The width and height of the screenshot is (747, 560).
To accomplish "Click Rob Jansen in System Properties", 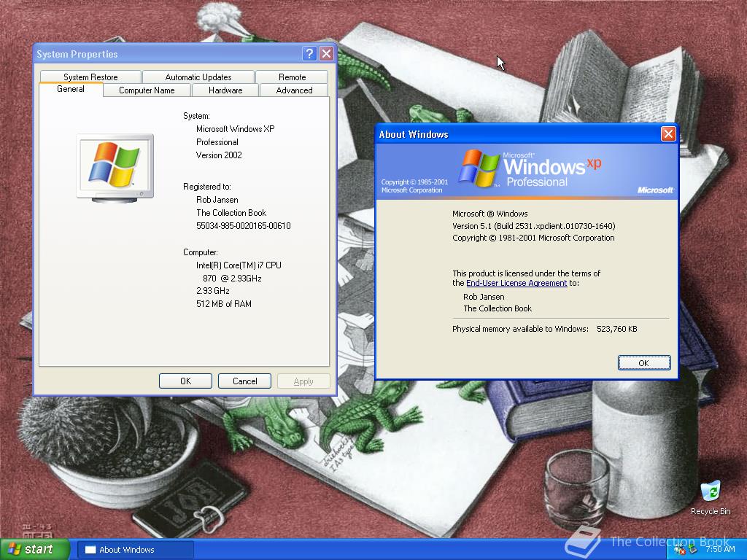I will [x=217, y=200].
